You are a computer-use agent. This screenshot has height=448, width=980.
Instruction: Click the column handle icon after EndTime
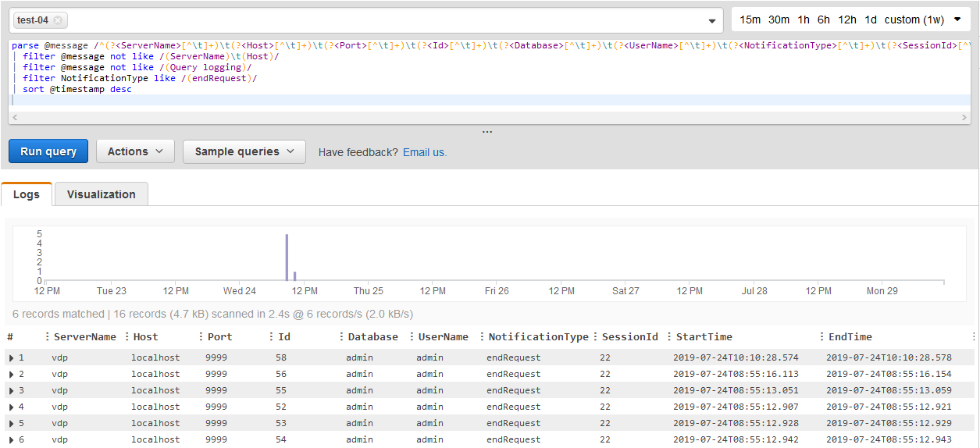(974, 337)
